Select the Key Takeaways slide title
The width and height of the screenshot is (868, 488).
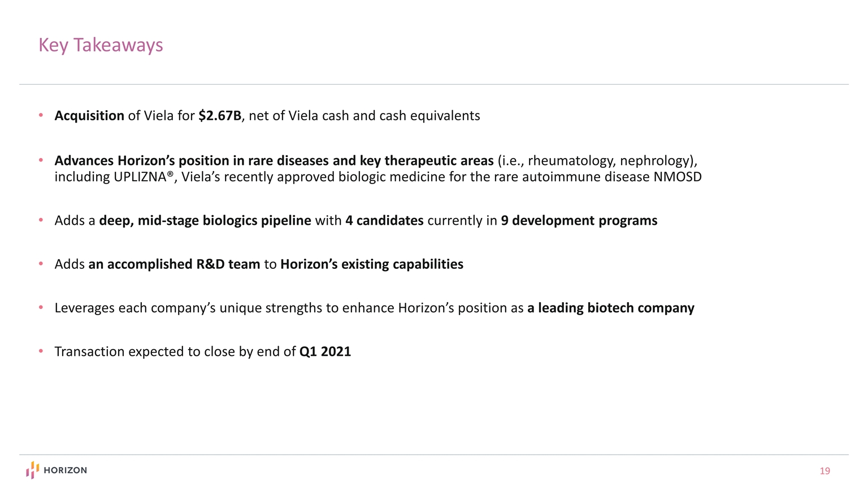point(101,45)
